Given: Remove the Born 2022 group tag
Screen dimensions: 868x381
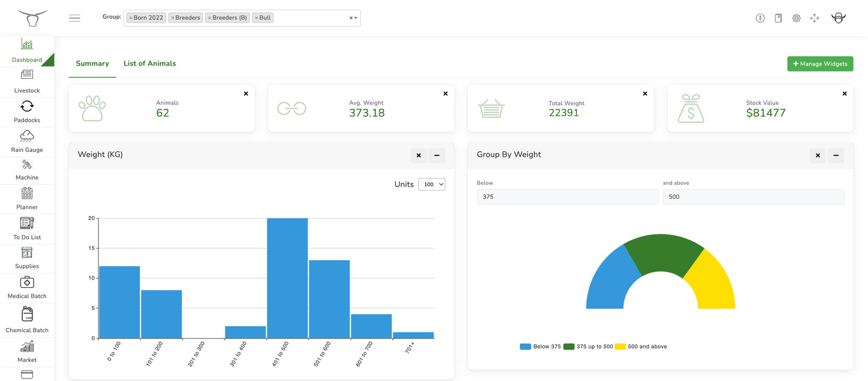Looking at the screenshot, I should [131, 18].
